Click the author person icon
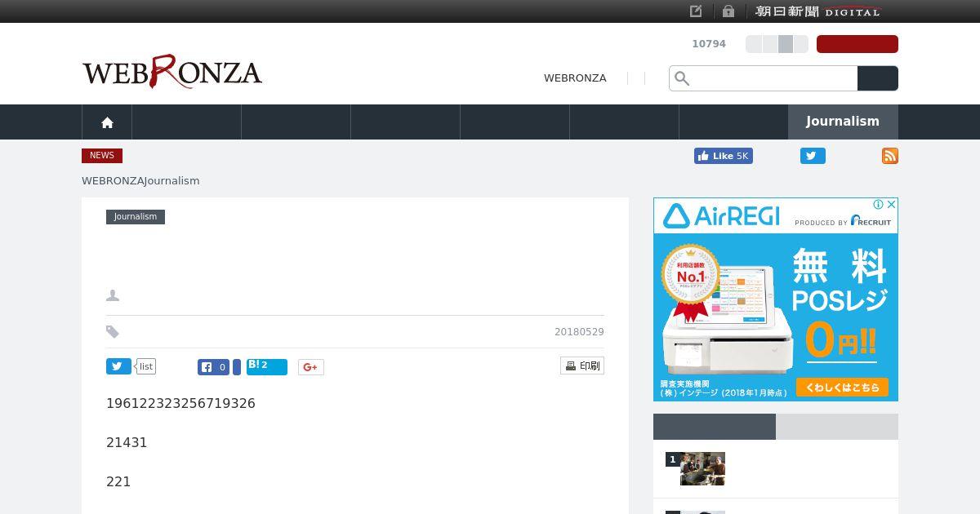 (113, 295)
